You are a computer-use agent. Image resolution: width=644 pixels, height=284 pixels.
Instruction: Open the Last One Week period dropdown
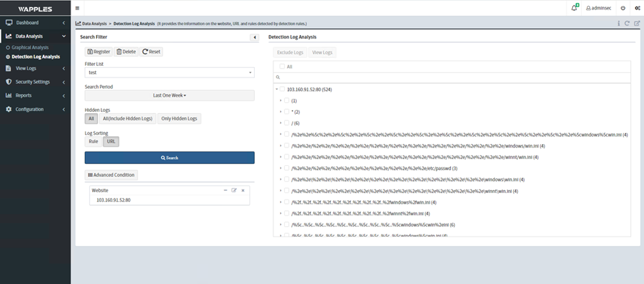click(x=169, y=95)
